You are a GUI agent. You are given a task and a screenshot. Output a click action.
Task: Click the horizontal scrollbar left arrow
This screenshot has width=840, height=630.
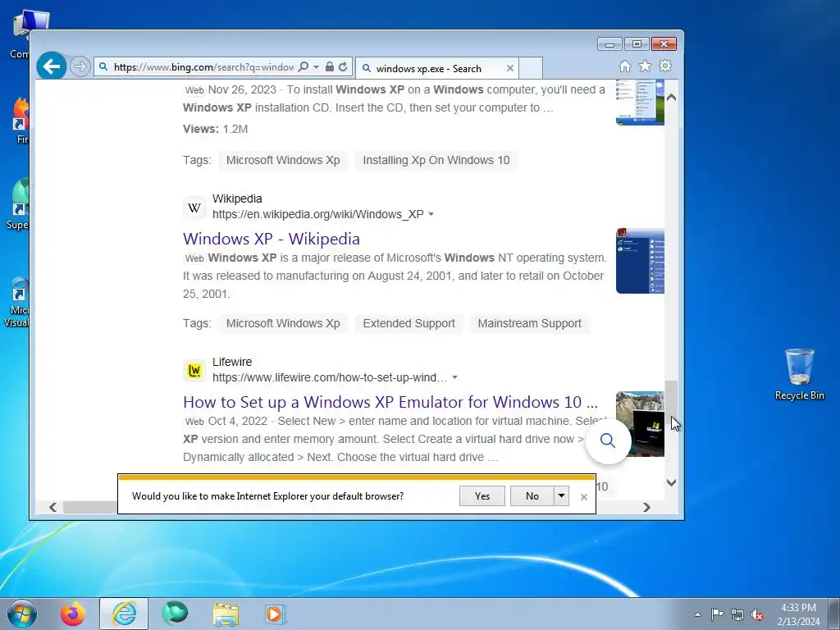pyautogui.click(x=53, y=507)
